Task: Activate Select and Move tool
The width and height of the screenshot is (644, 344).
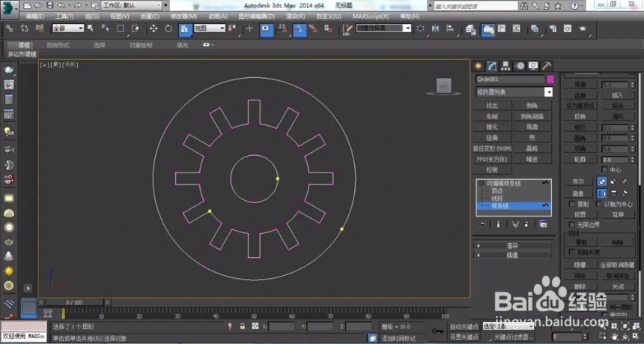Action: tap(154, 28)
